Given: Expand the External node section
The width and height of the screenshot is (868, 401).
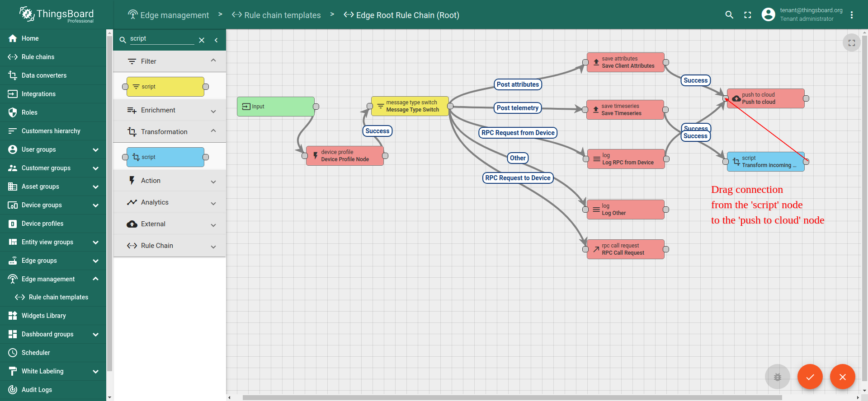Looking at the screenshot, I should tap(170, 224).
